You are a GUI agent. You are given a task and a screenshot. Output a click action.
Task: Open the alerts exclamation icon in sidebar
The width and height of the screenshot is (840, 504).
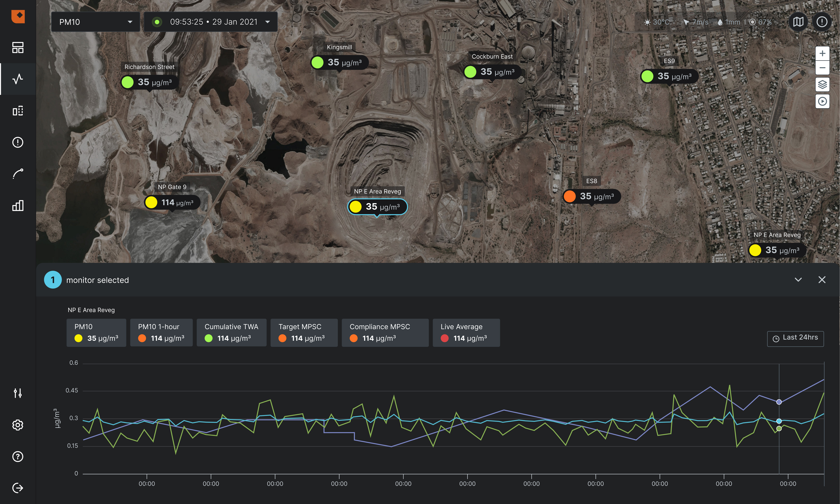pyautogui.click(x=18, y=142)
